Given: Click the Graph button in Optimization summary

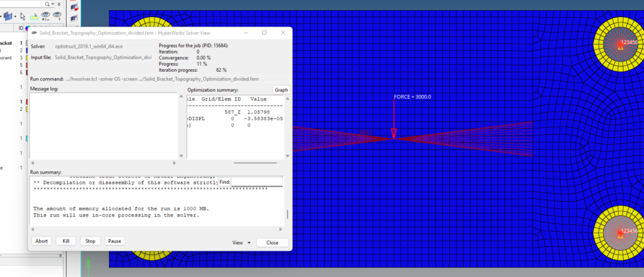Looking at the screenshot, I should coord(281,90).
